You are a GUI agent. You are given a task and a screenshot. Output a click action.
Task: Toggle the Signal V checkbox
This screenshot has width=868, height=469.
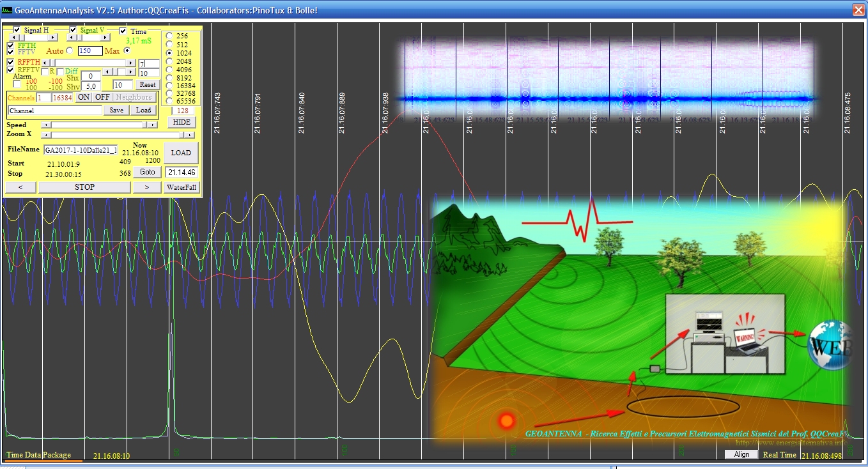[x=74, y=30]
